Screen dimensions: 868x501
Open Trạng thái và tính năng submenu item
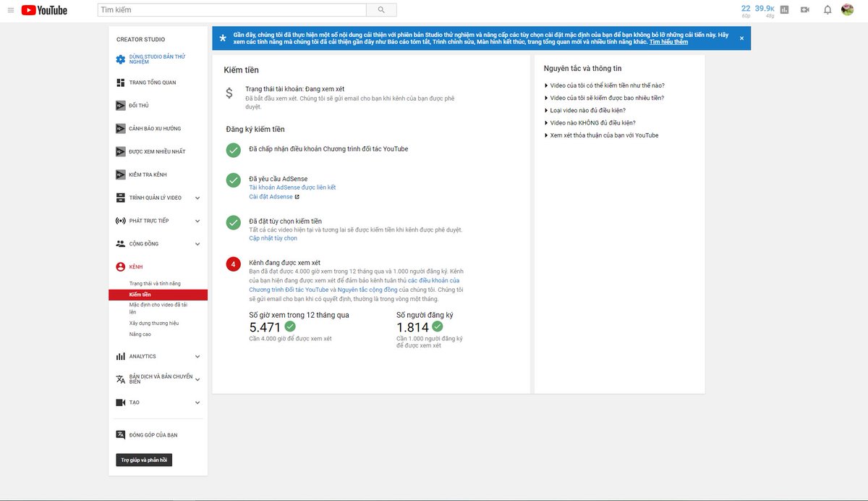[155, 283]
